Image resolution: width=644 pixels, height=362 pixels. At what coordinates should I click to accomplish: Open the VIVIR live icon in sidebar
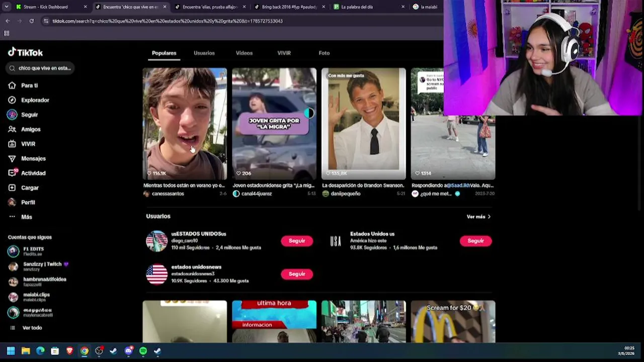point(12,144)
